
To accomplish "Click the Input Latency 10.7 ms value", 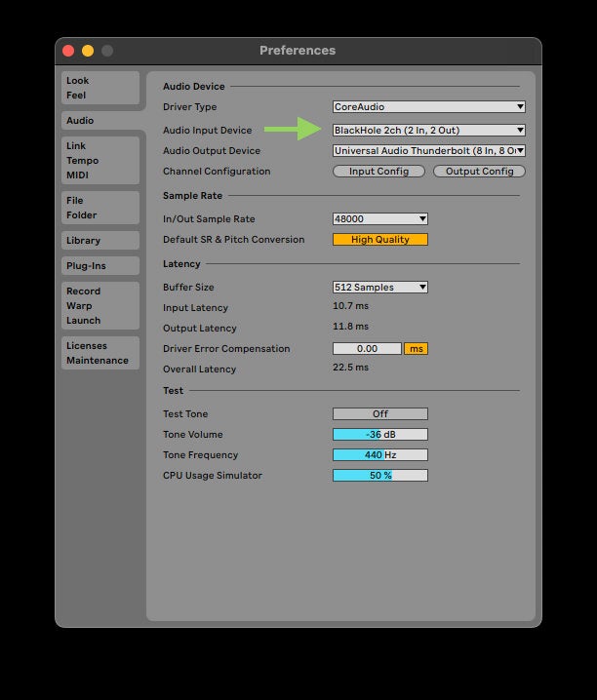I will click(x=350, y=306).
